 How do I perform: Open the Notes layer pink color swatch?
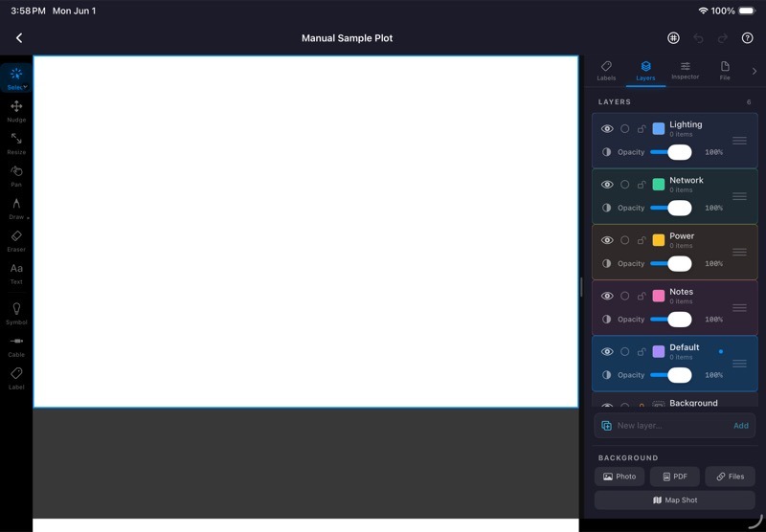tap(659, 296)
